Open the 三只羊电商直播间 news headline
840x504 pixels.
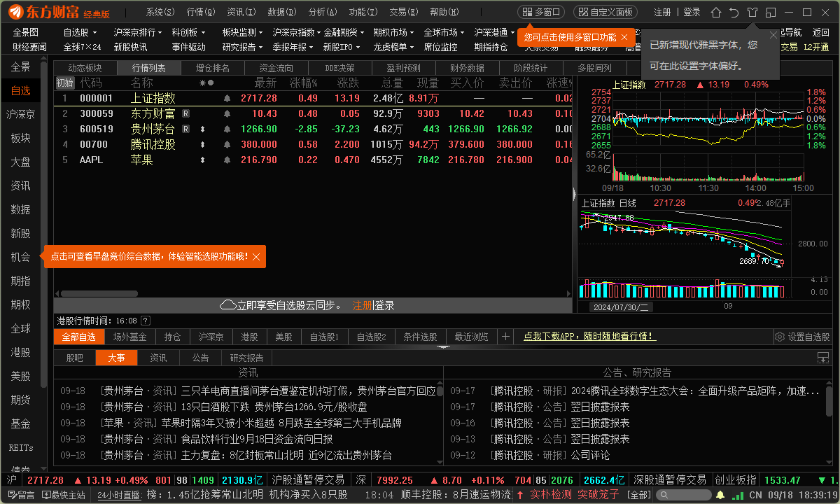click(x=309, y=391)
